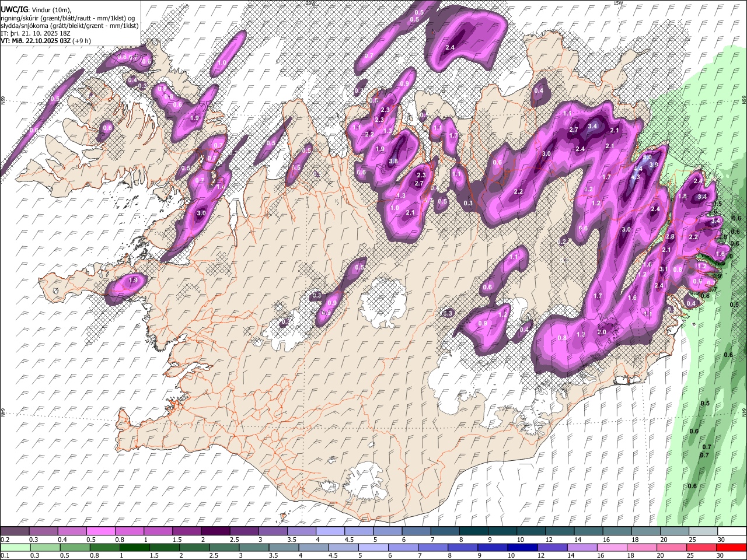Click the 0.1 label on the rain legend
The image size is (747, 560).
coord(5,555)
